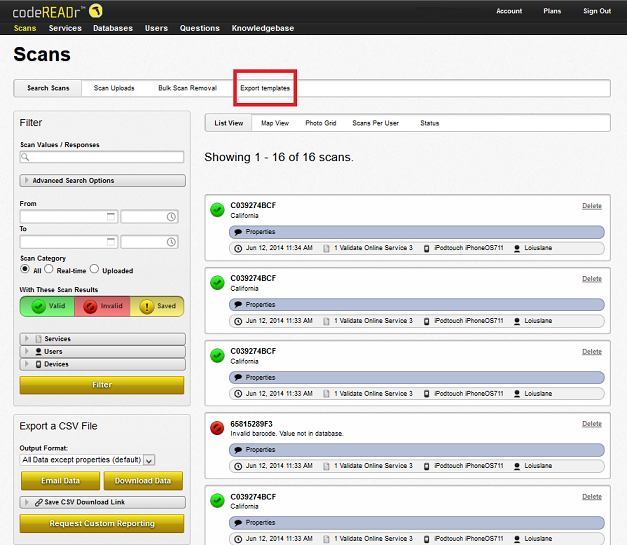Delete the scan 65815289F3
627x545 pixels.
[592, 424]
